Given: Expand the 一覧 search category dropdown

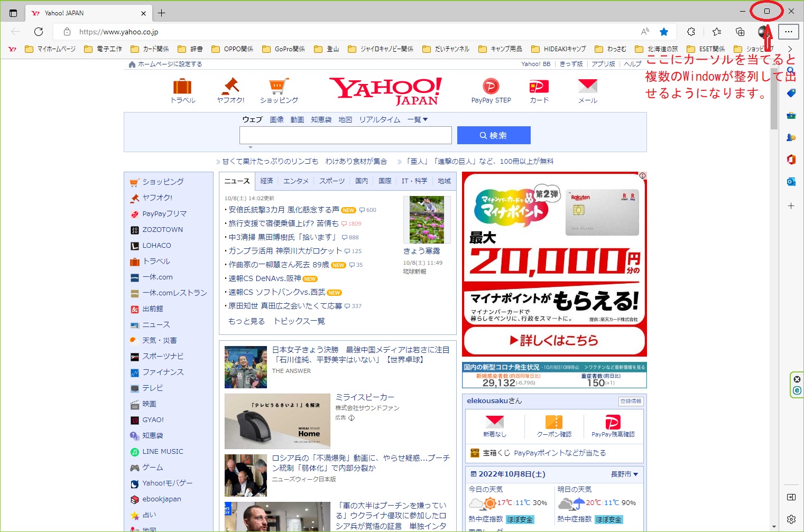Looking at the screenshot, I should (x=417, y=119).
